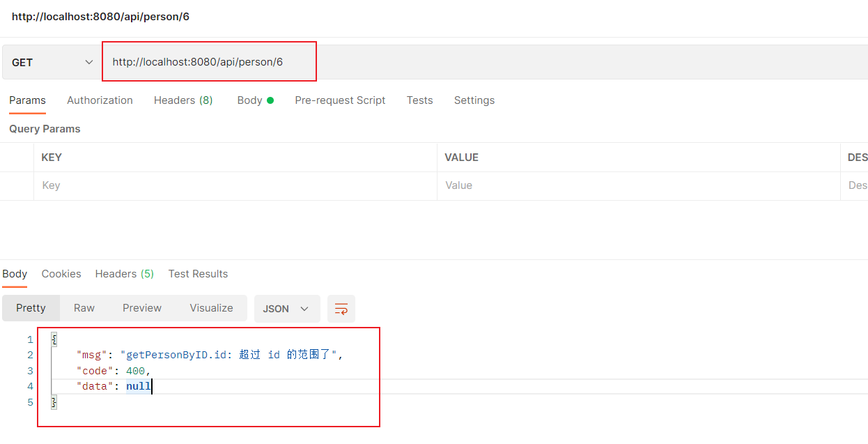Click the Key field under Query Params
This screenshot has width=868, height=444.
pos(139,185)
